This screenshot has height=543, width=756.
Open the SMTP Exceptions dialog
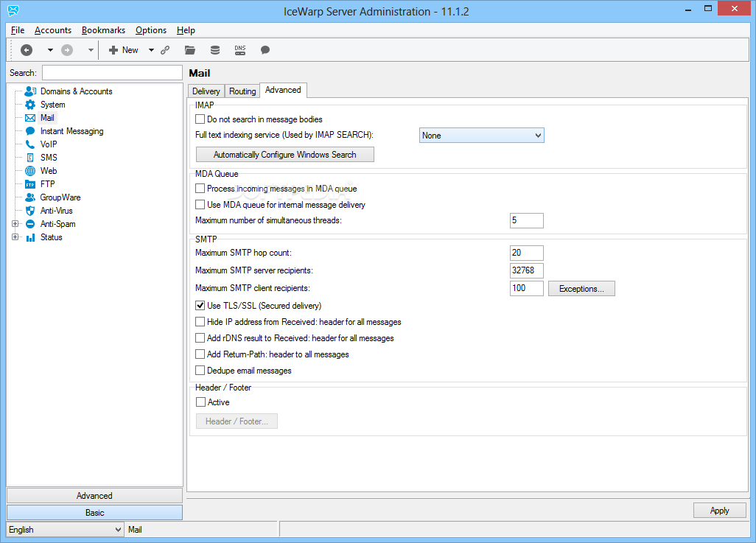coord(581,288)
